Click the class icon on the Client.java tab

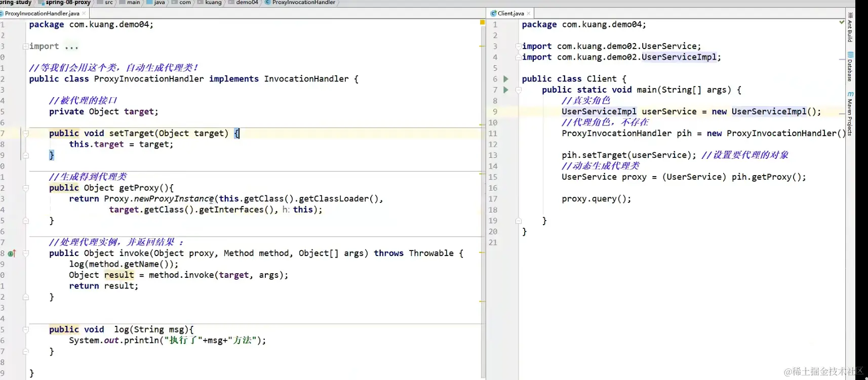(x=493, y=14)
